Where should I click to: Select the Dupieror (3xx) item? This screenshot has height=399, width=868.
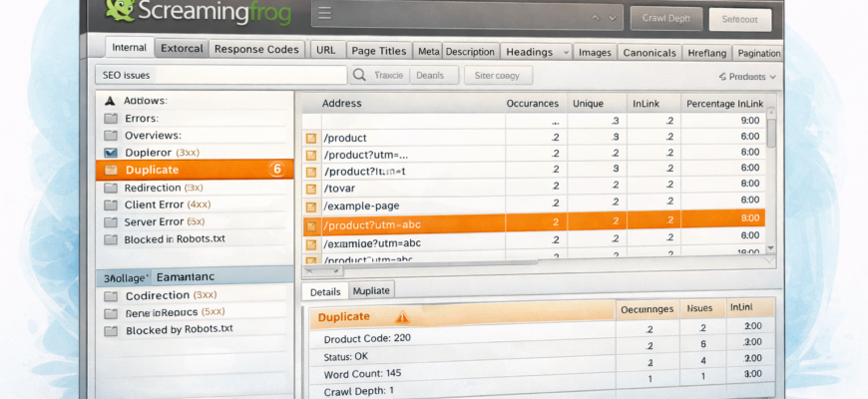[x=195, y=153]
